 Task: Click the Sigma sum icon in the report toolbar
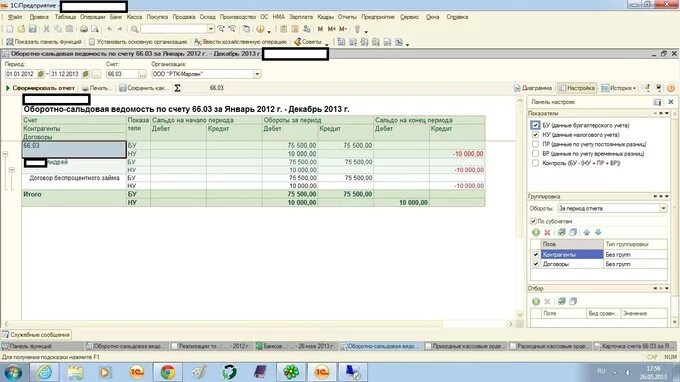[177, 88]
